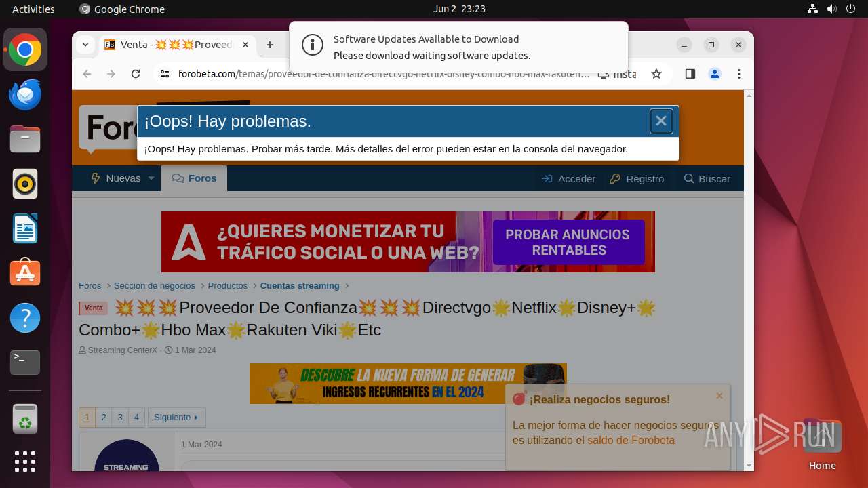Show Applications grid
Screen dimensions: 868x488
coord(25,462)
